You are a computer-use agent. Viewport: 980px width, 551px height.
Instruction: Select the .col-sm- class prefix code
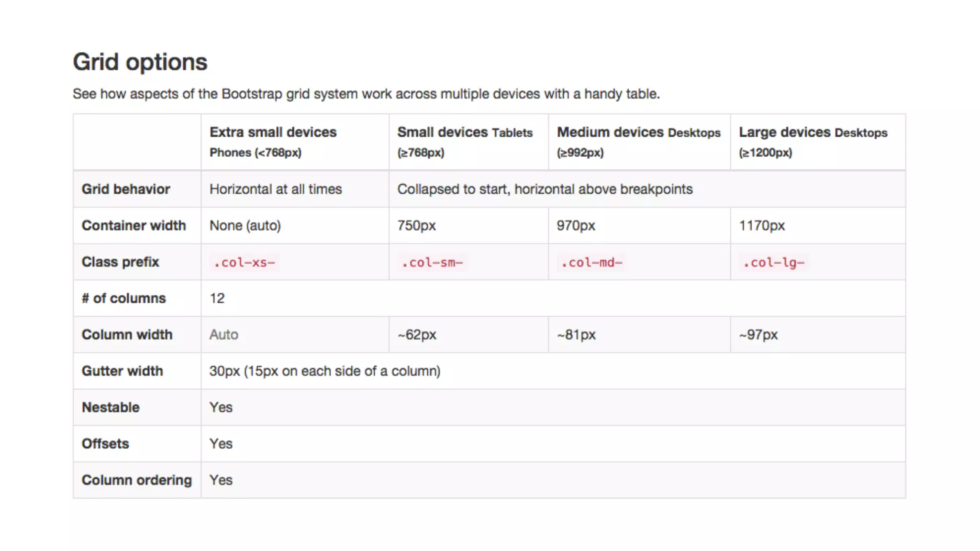click(x=432, y=262)
